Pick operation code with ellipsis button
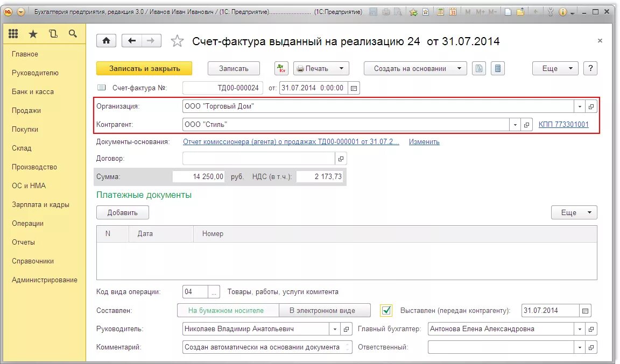Image resolution: width=620 pixels, height=364 pixels. tap(214, 292)
